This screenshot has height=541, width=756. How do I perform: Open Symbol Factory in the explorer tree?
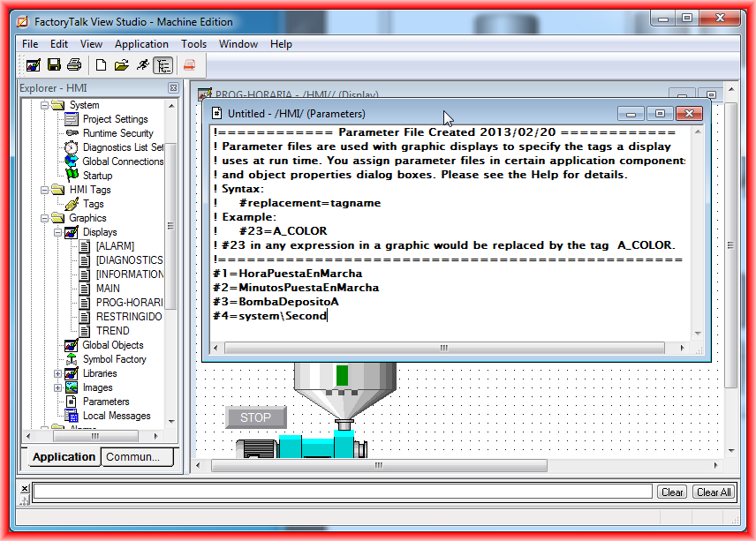(x=114, y=359)
